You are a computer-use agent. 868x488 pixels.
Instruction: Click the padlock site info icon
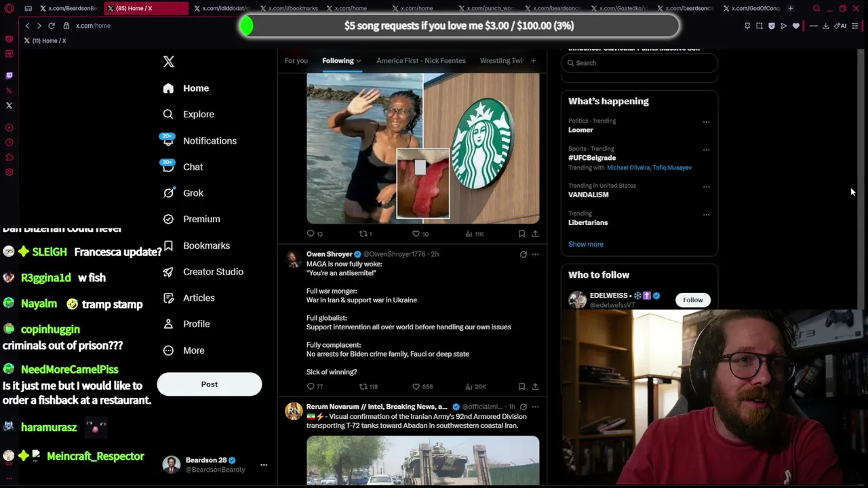click(x=66, y=26)
